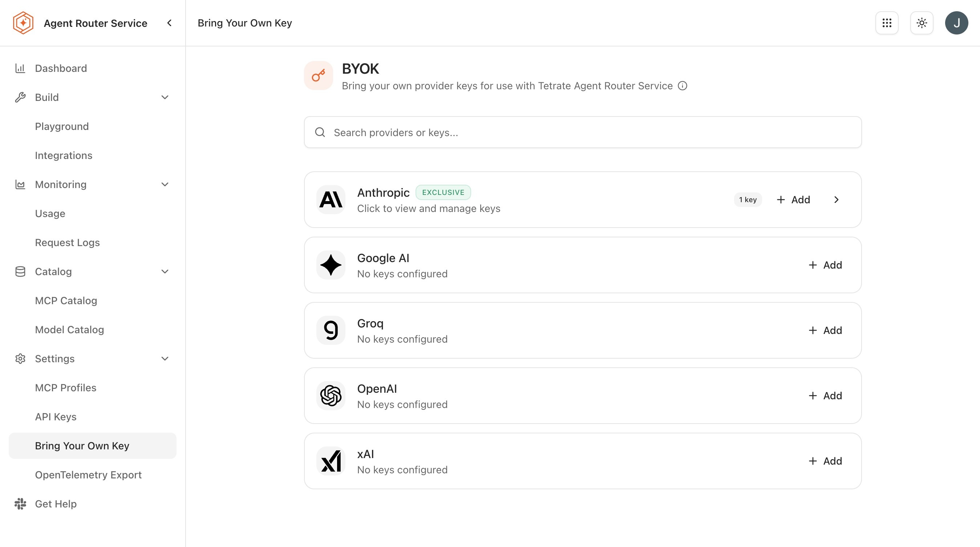Image resolution: width=980 pixels, height=547 pixels.
Task: Open Request Logs
Action: coord(93,242)
